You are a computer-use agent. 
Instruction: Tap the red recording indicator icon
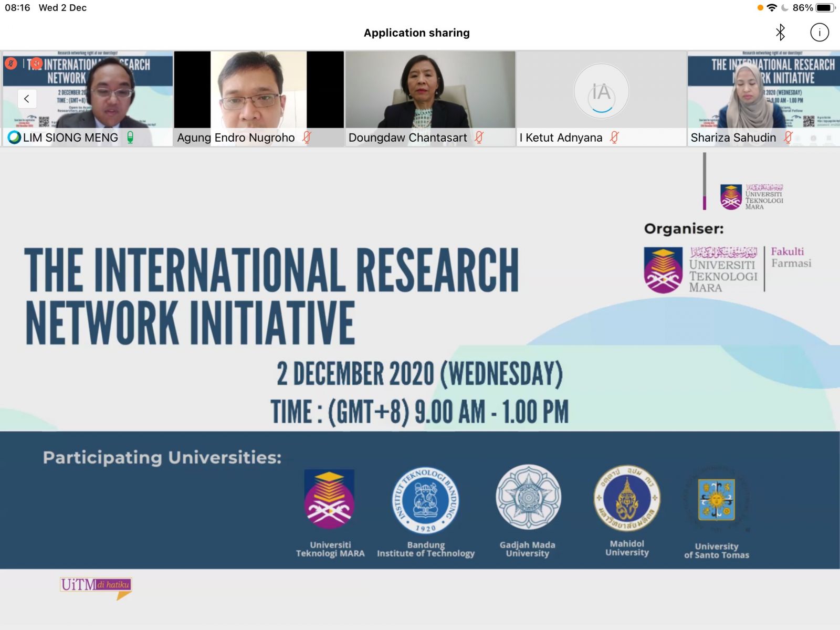36,64
